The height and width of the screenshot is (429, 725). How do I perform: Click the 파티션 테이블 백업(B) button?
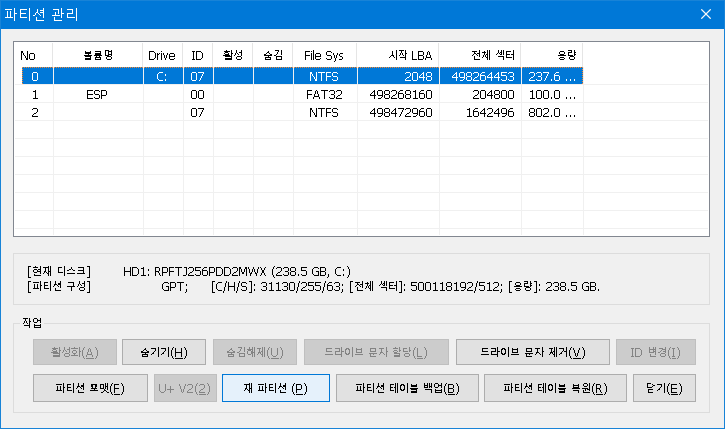coord(407,388)
